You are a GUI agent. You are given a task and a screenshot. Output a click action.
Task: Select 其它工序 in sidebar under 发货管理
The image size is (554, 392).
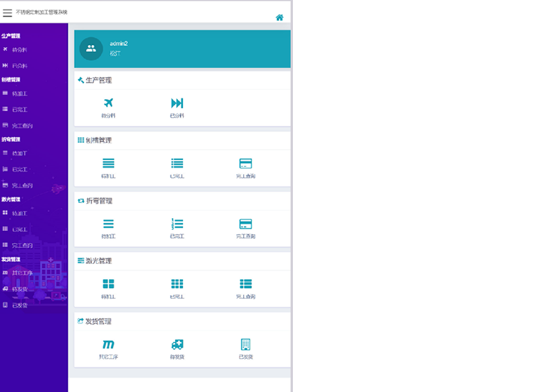tap(22, 273)
